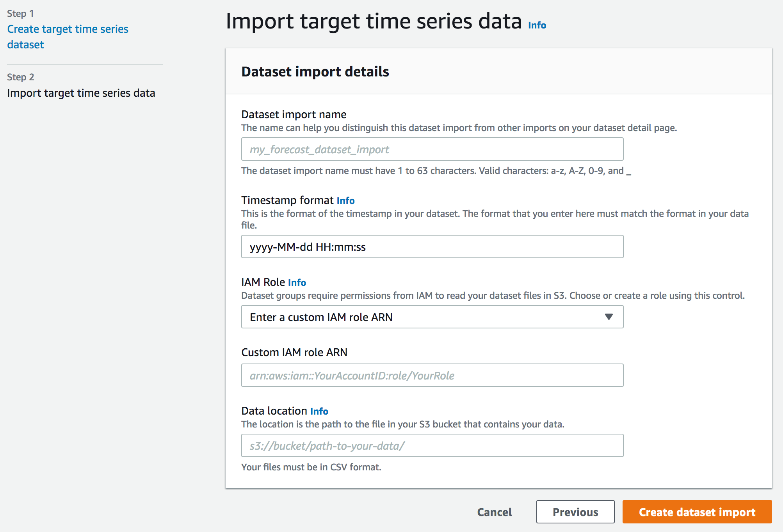Click the Dataset import details header
Screen dimensions: 783x532
pyautogui.click(x=315, y=72)
